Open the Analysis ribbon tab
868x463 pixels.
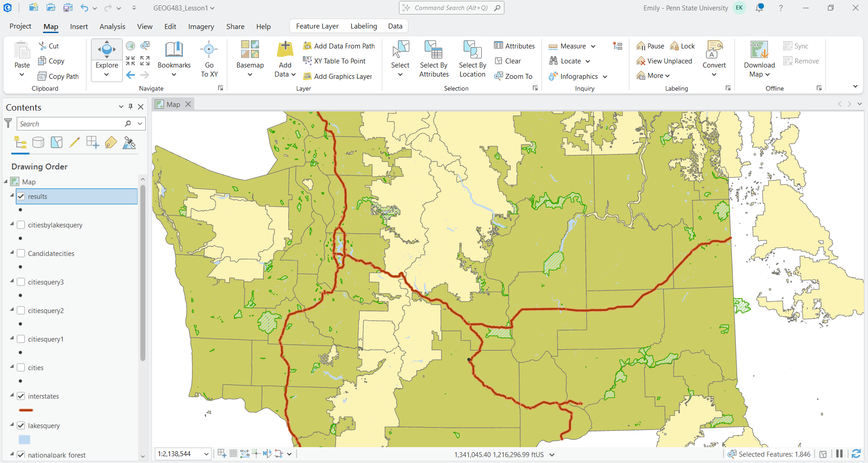click(x=112, y=26)
